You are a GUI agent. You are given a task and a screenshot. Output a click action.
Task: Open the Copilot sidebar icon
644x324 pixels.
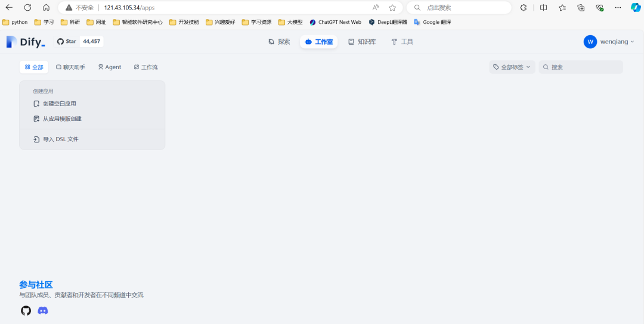coord(636,7)
